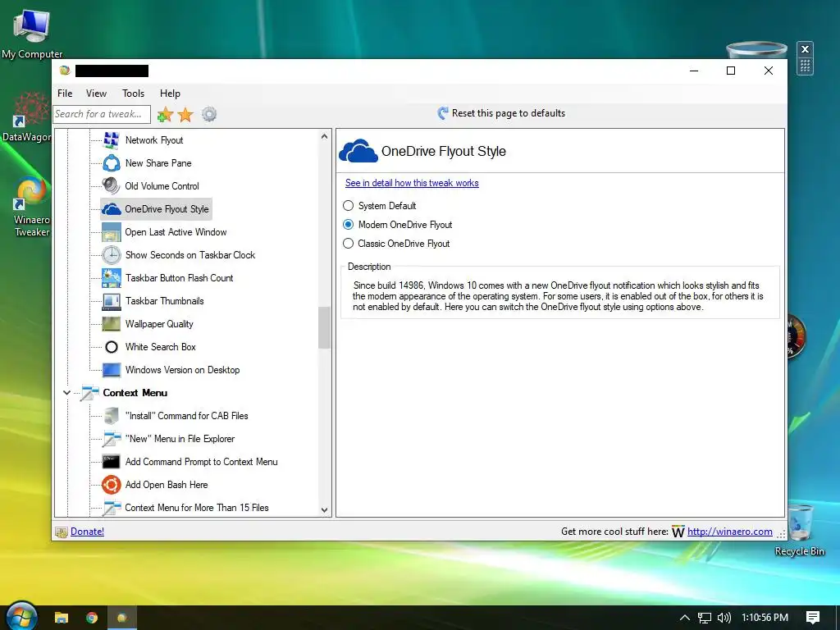Click the Context Menu category icon
The height and width of the screenshot is (630, 840).
(x=89, y=393)
